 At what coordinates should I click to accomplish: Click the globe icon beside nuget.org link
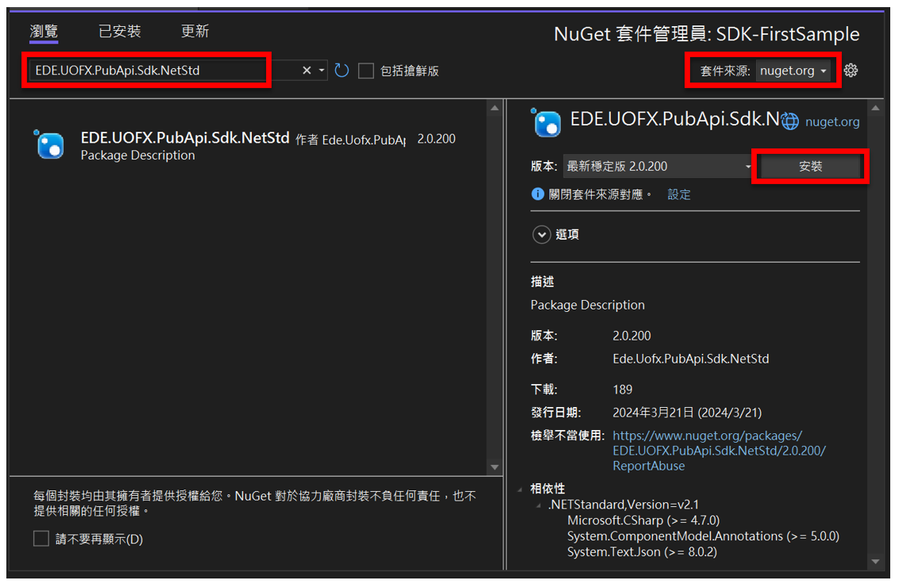[790, 121]
